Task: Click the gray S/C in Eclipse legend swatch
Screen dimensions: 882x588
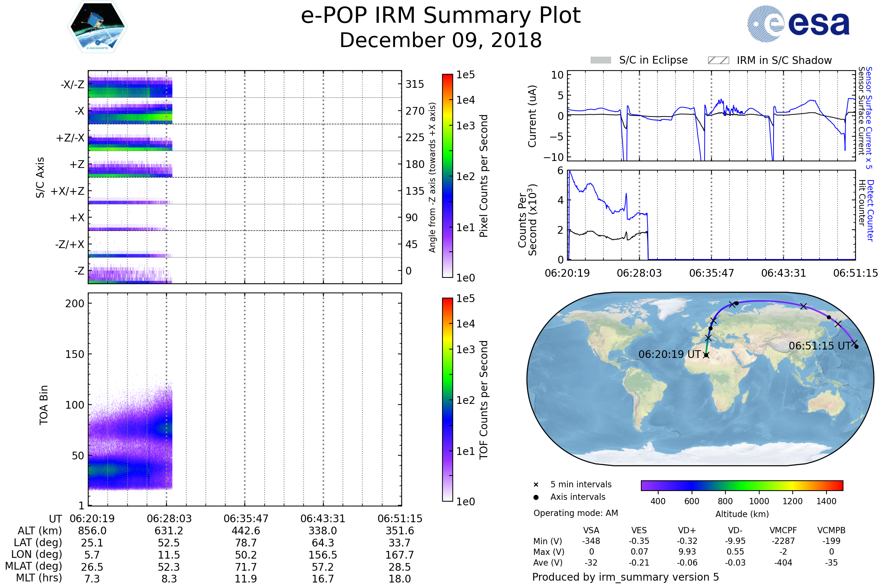Action: (x=601, y=60)
